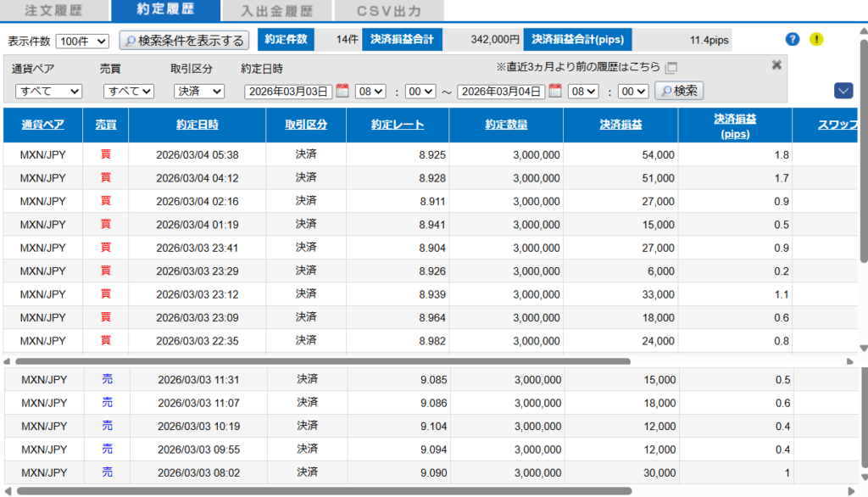Screen dimensions: 868x497
Task: Click the yellow exclamation notice icon
Action: click(x=815, y=39)
